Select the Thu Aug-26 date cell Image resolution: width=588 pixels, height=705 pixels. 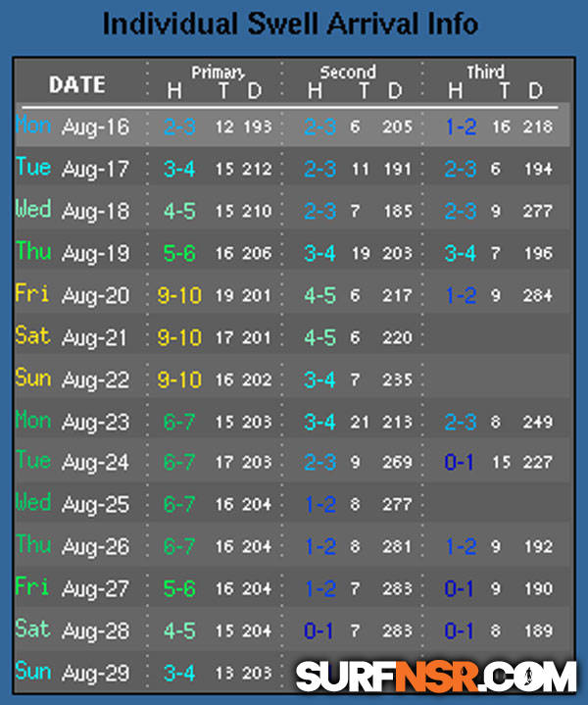click(73, 545)
